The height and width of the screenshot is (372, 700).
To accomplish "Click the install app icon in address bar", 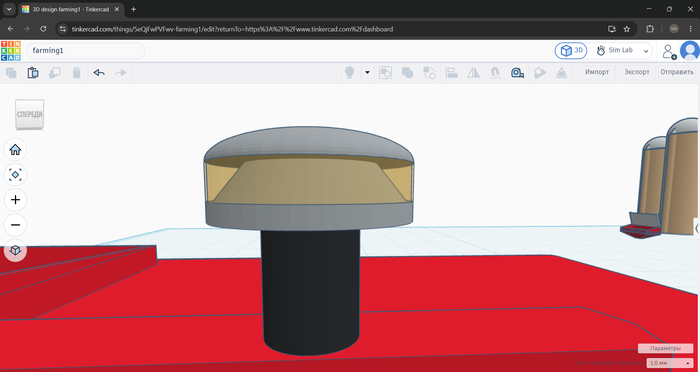I will (612, 29).
